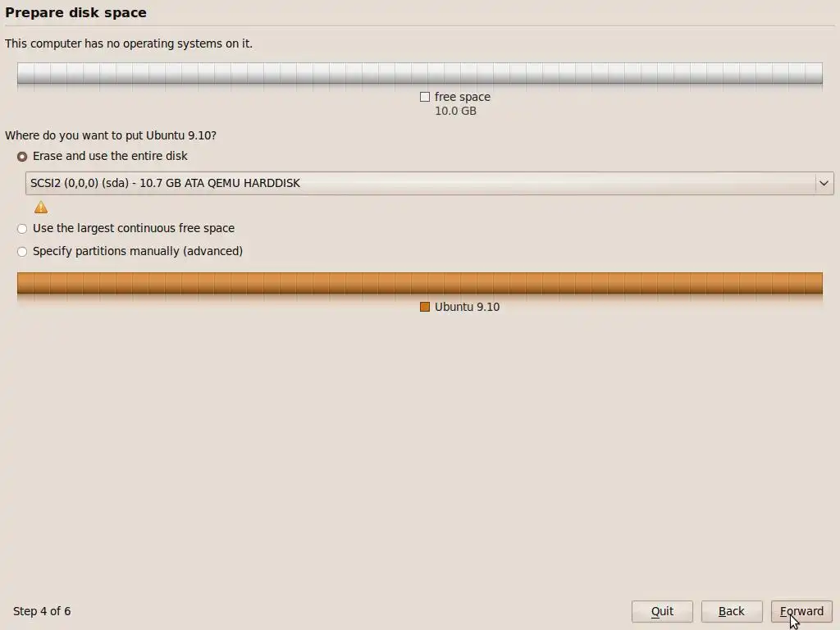Go Back to the previous step
The height and width of the screenshot is (630, 840).
pyautogui.click(x=731, y=611)
